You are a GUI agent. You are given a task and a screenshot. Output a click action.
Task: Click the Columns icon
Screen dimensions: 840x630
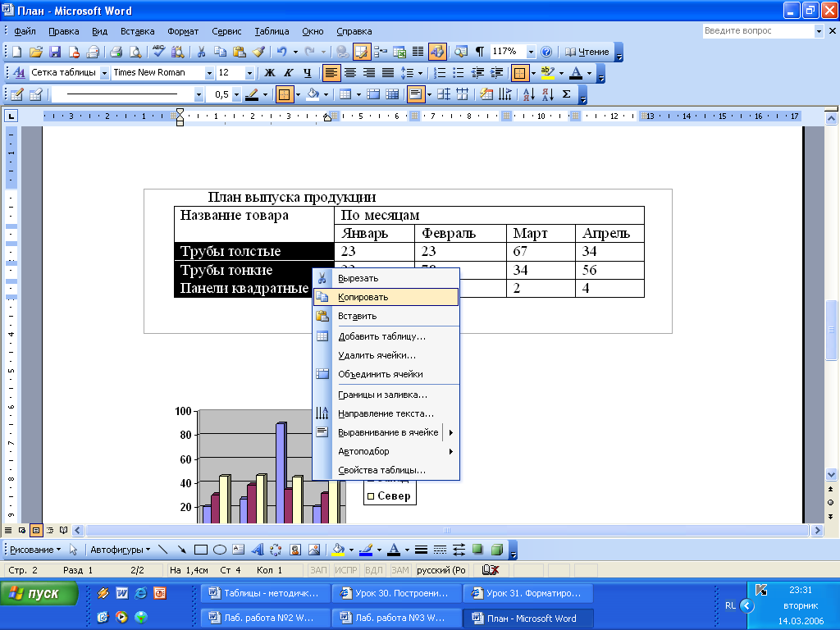418,52
